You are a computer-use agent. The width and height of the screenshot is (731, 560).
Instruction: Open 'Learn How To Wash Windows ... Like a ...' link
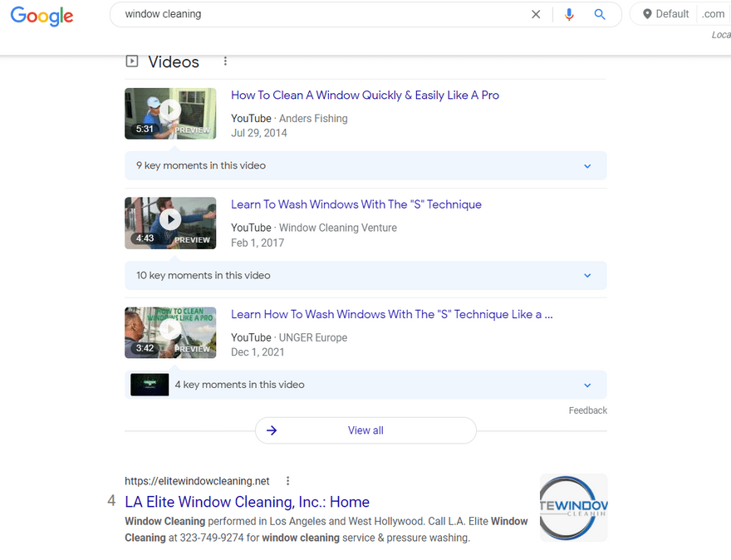coord(392,314)
